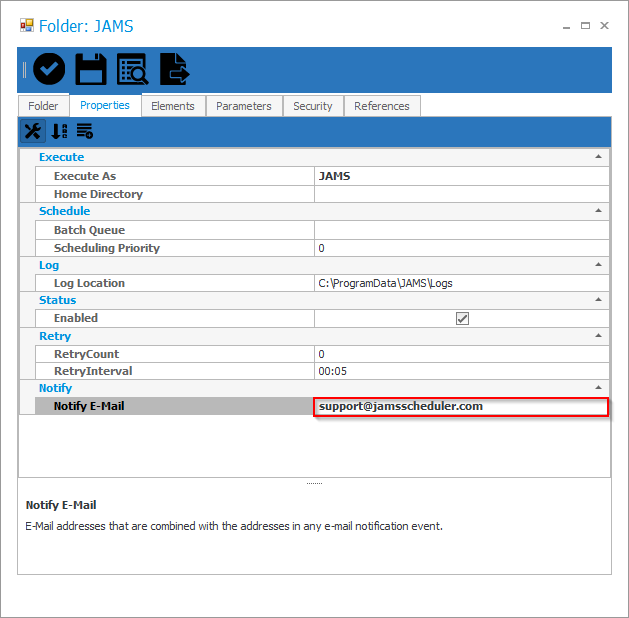Open the Parameters tab
Screen dimensions: 629x618
pyautogui.click(x=244, y=106)
